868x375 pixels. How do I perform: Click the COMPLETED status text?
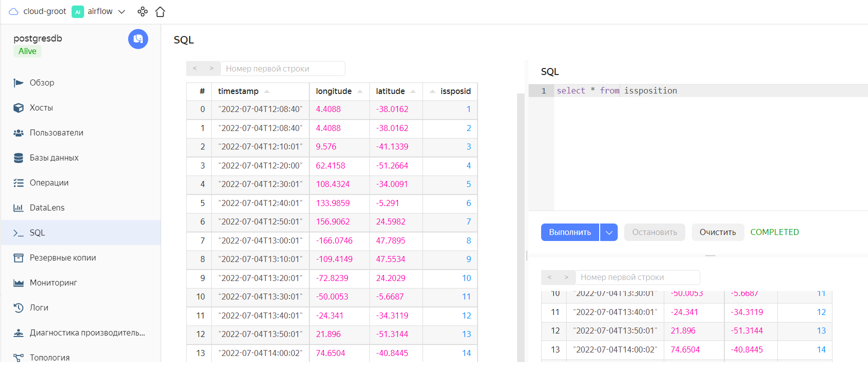[774, 232]
